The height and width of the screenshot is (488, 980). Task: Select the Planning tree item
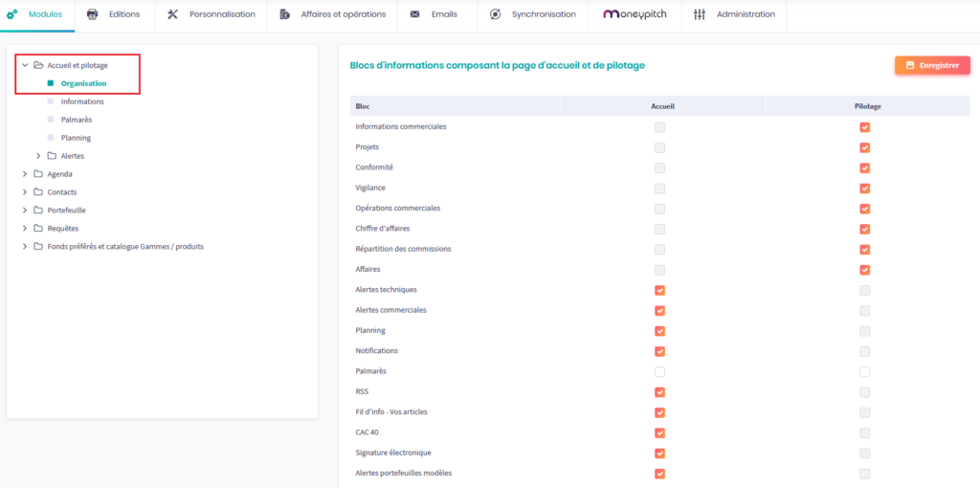(76, 138)
